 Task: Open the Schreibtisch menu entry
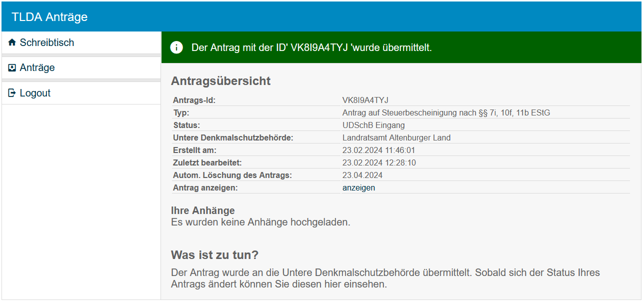point(47,43)
